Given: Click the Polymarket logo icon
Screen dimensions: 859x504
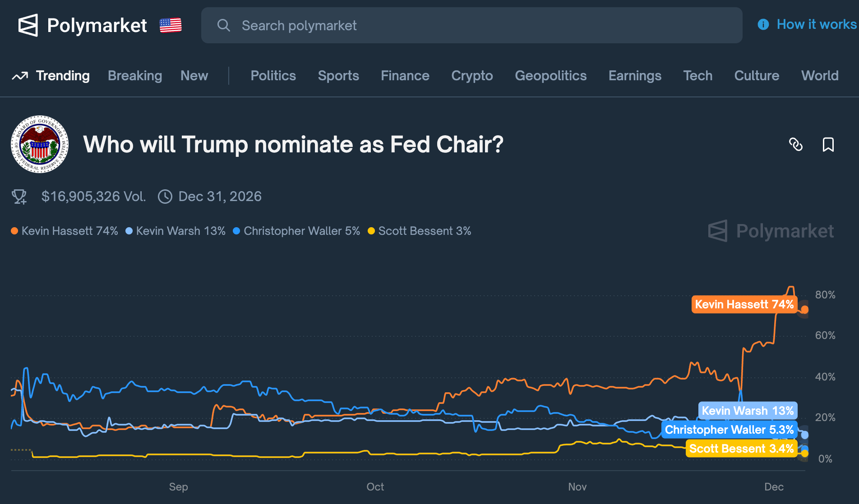Looking at the screenshot, I should [x=28, y=25].
